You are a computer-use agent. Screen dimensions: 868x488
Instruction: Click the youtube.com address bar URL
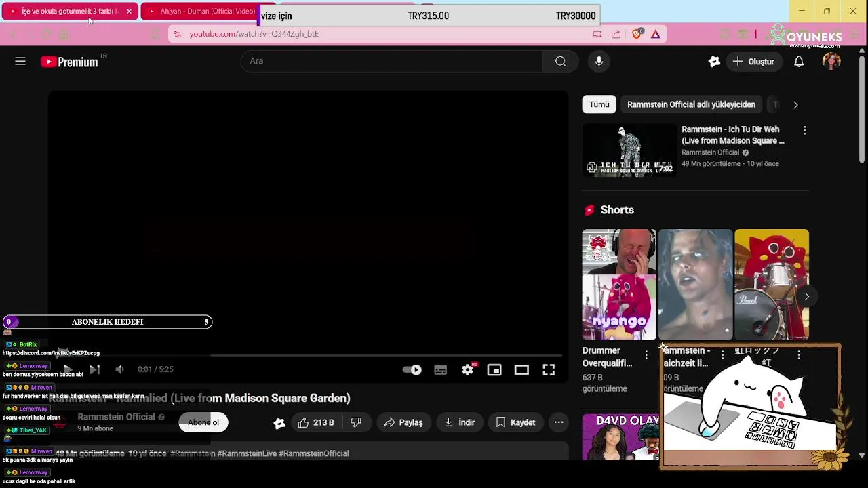click(254, 33)
